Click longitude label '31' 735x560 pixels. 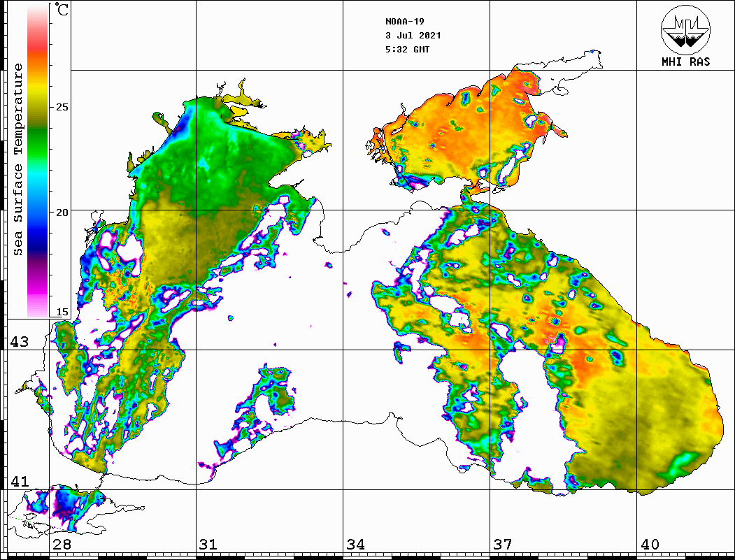[208, 545]
